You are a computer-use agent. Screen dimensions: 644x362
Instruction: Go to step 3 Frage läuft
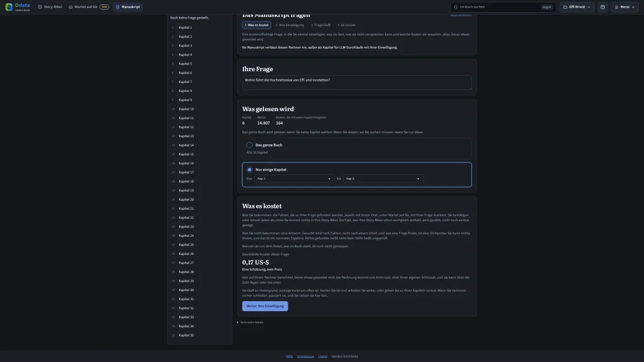[321, 25]
